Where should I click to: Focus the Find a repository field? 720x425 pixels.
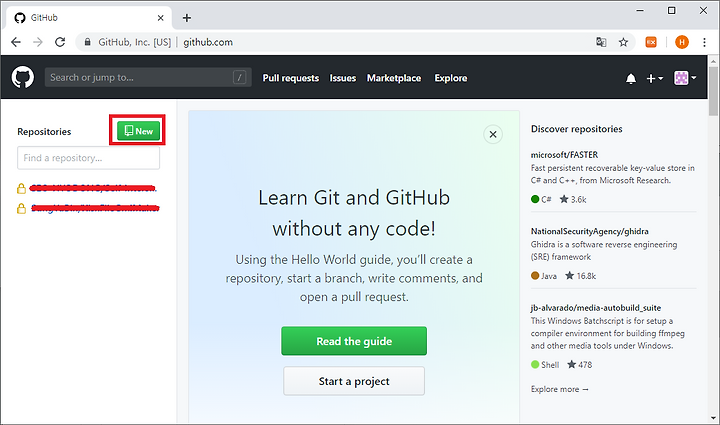pyautogui.click(x=89, y=158)
